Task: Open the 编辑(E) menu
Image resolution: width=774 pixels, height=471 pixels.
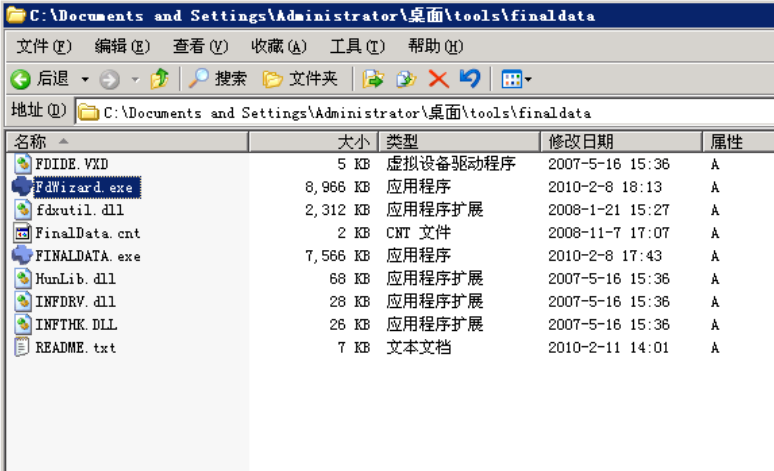Action: pos(122,46)
